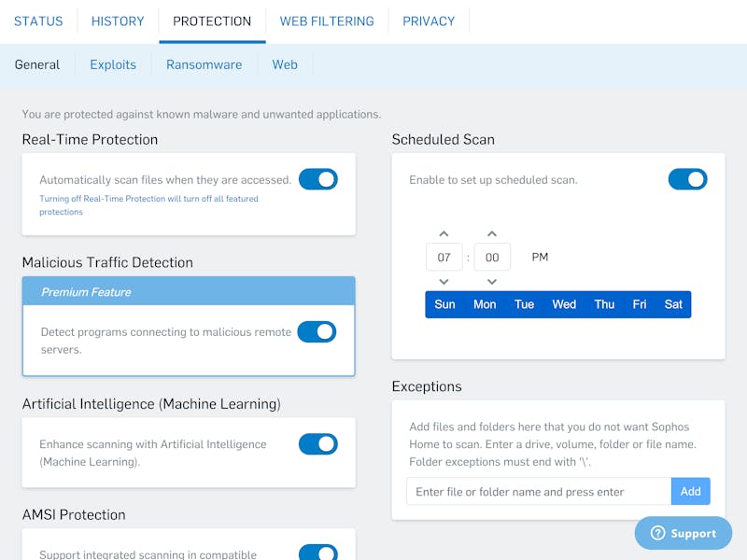
Task: Disable the Scheduled Scan toggle
Action: [687, 179]
